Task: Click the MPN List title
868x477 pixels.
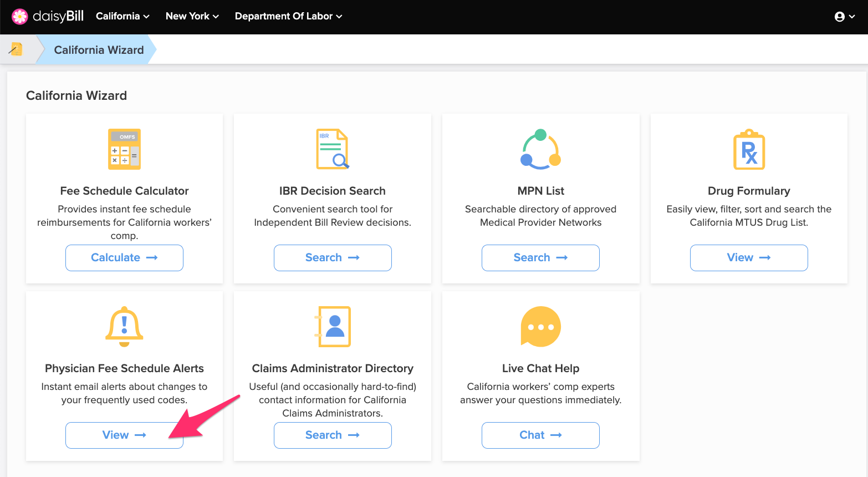Action: (541, 191)
